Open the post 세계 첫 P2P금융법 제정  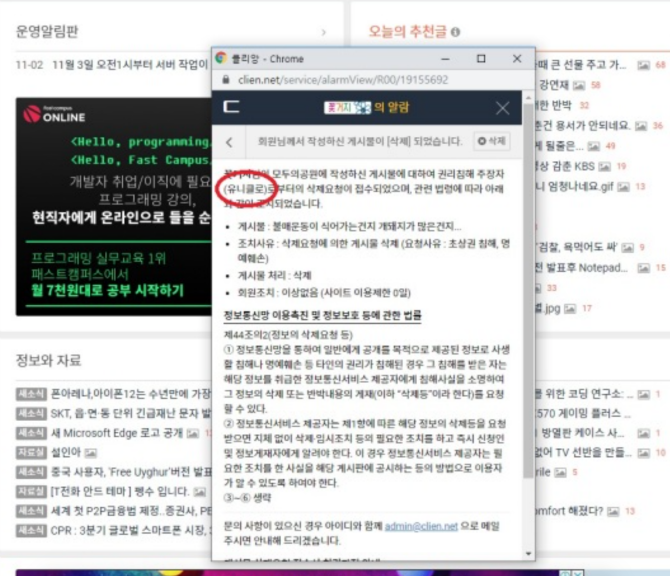pos(131,511)
